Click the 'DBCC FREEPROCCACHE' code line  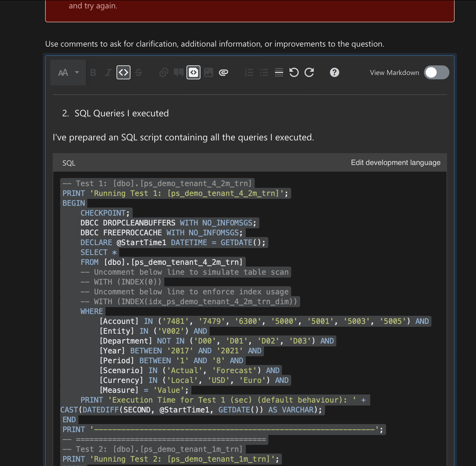tap(162, 233)
